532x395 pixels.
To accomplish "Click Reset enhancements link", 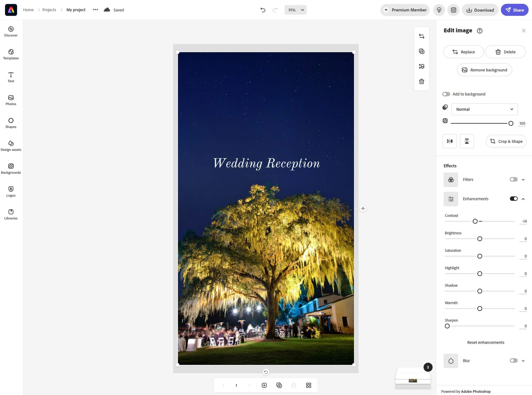I will [485, 342].
